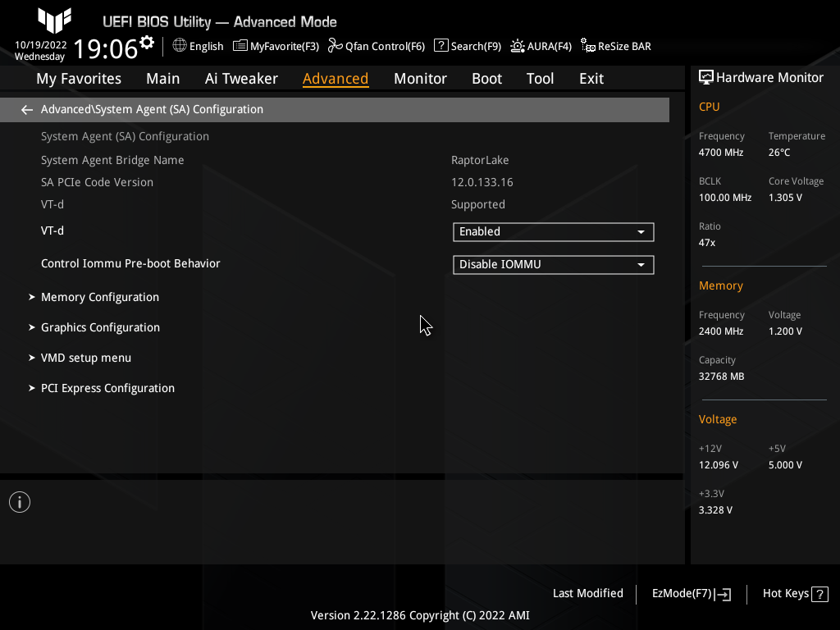Open PCI Express Configuration
The width and height of the screenshot is (840, 630).
(107, 388)
